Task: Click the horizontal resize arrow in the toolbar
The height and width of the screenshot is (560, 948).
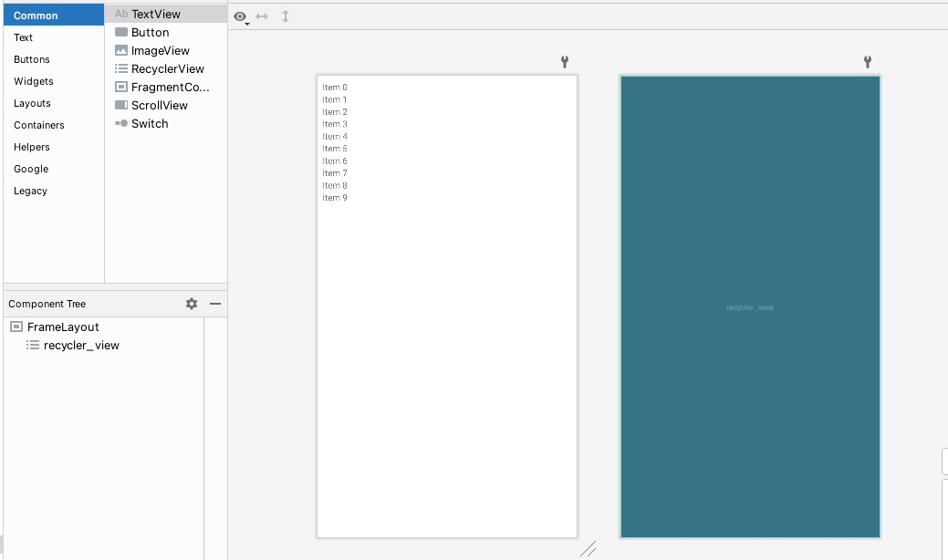Action: click(x=262, y=16)
